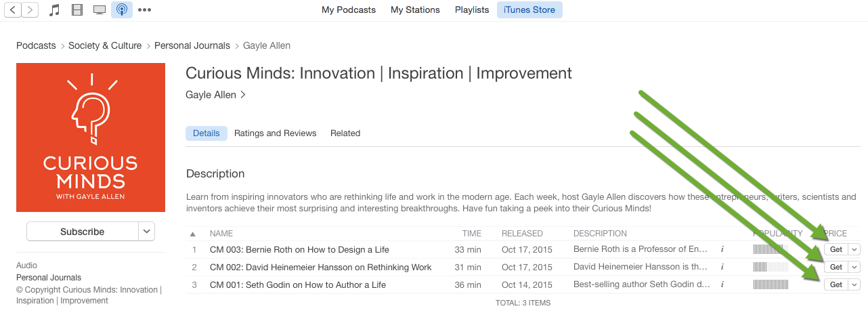Switch to My Podcasts tab

(x=349, y=10)
